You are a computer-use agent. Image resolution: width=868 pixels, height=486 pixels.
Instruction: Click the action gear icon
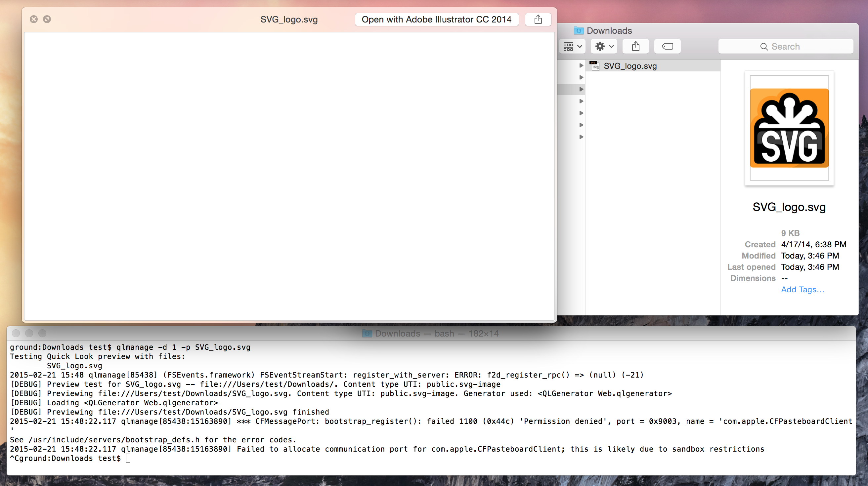(600, 46)
